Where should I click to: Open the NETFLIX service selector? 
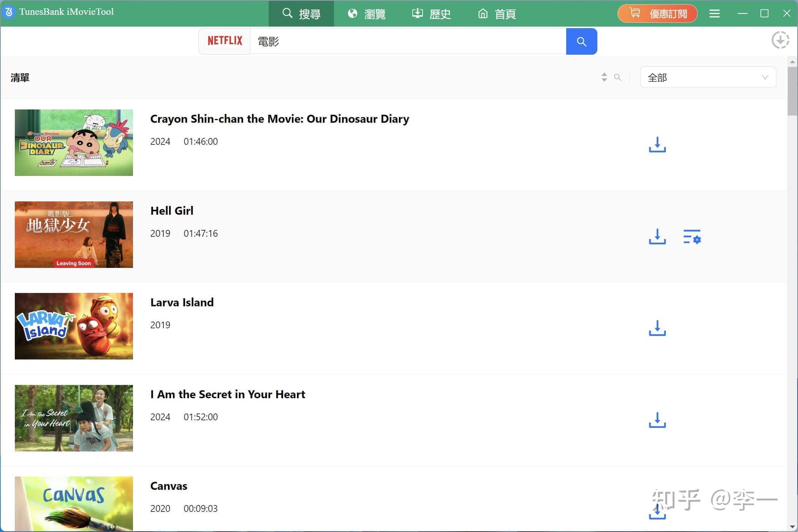[224, 41]
